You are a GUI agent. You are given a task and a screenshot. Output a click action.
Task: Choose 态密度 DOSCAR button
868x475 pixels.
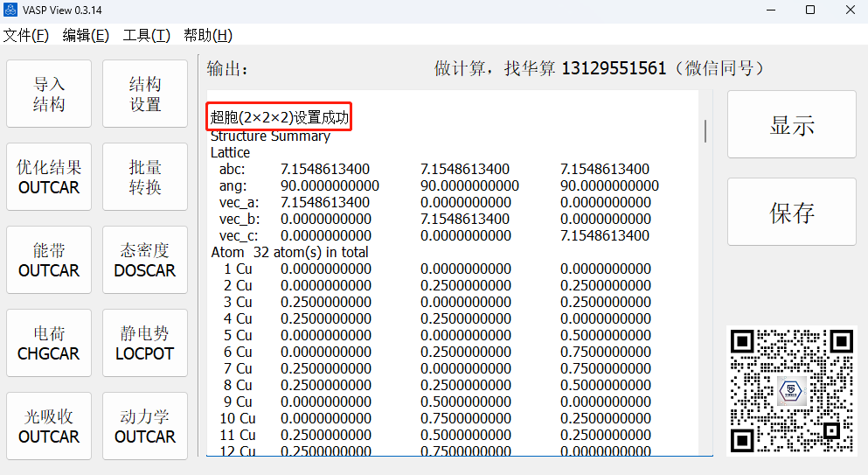[x=145, y=261]
